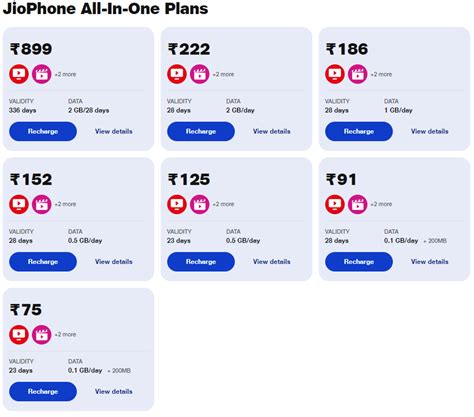Image resolution: width=474 pixels, height=417 pixels.
Task: Click the red JioTV icon on ₹899 plan
Action: click(19, 74)
